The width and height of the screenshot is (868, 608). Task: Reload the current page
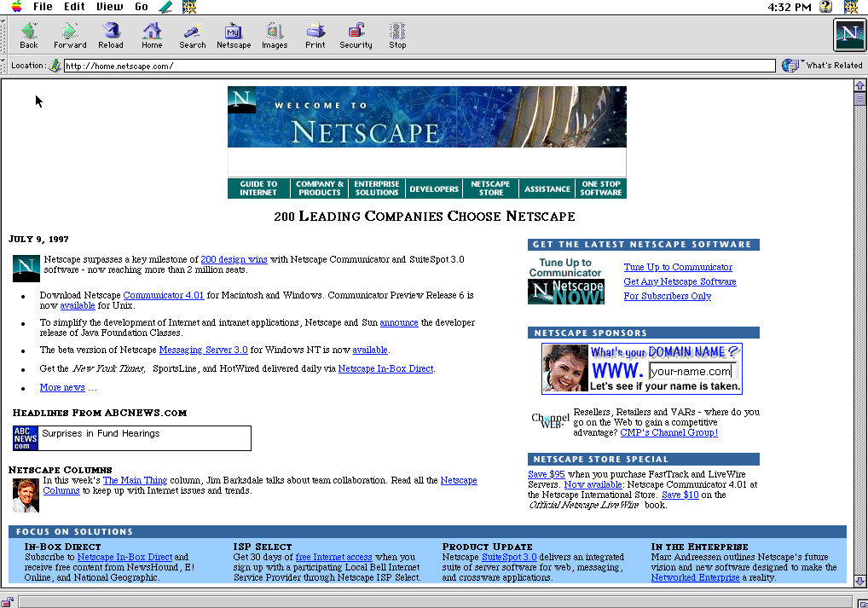pos(110,35)
